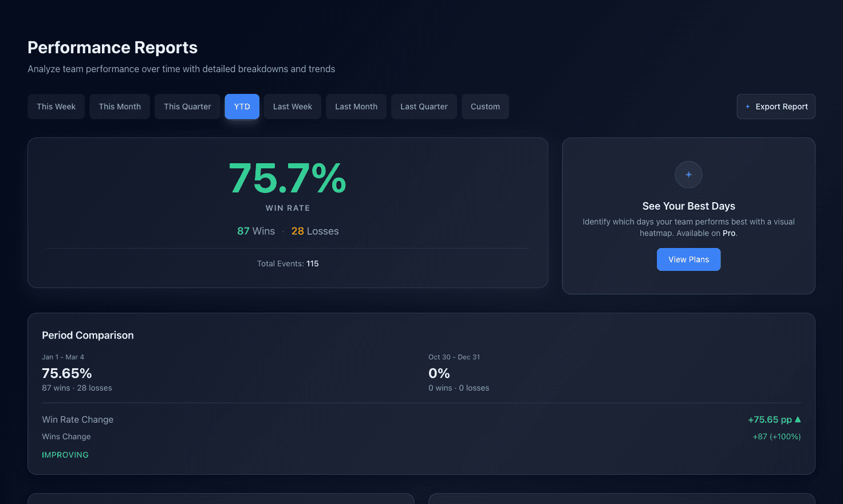Open the Last Week report
Screen dimensions: 843x504
click(292, 107)
